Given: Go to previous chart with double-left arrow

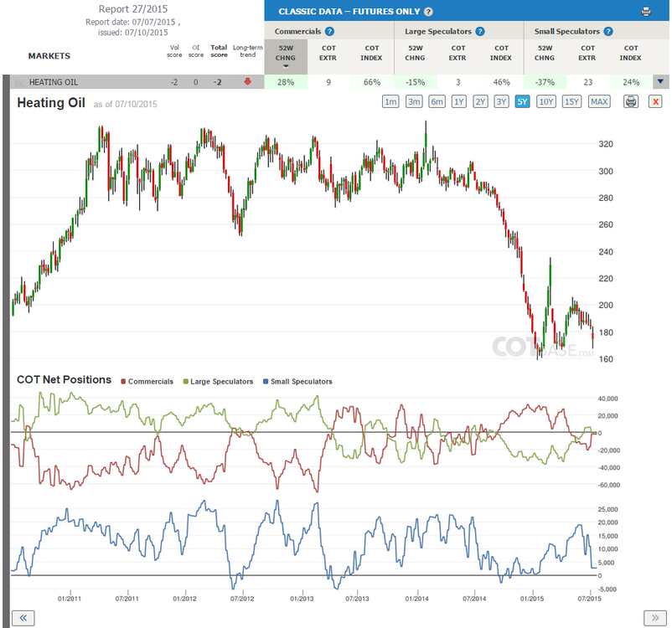Looking at the screenshot, I should tap(23, 618).
